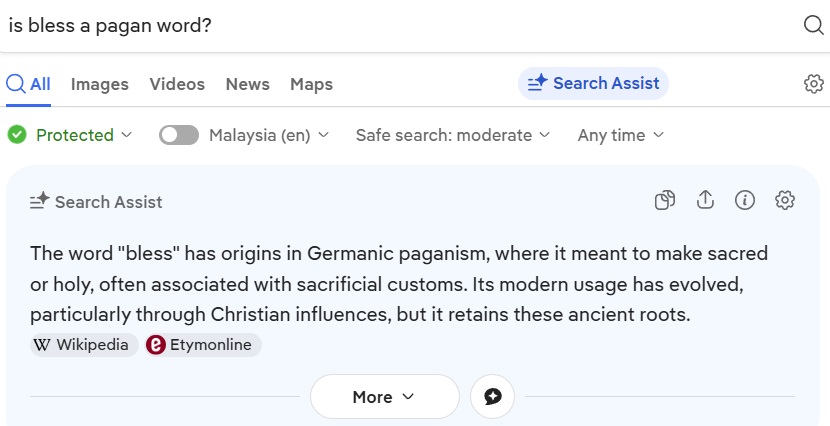
Task: Open Search Assist panel settings gear
Action: (785, 201)
